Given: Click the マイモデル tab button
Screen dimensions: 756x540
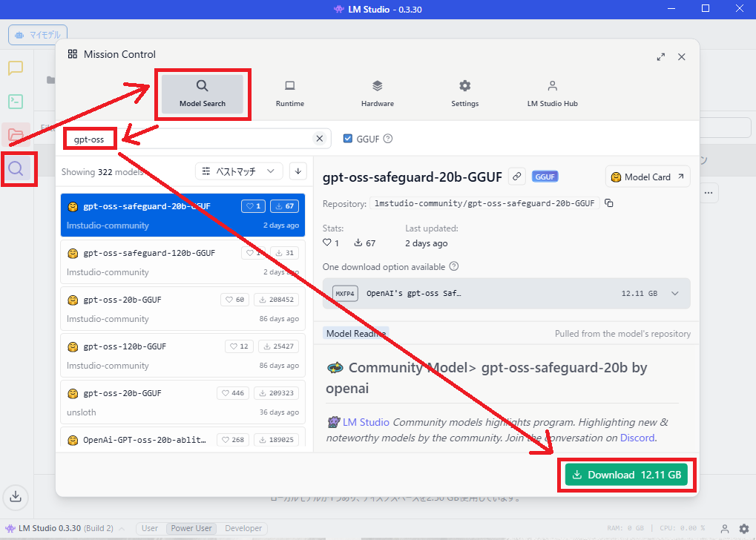Looking at the screenshot, I should pyautogui.click(x=38, y=35).
